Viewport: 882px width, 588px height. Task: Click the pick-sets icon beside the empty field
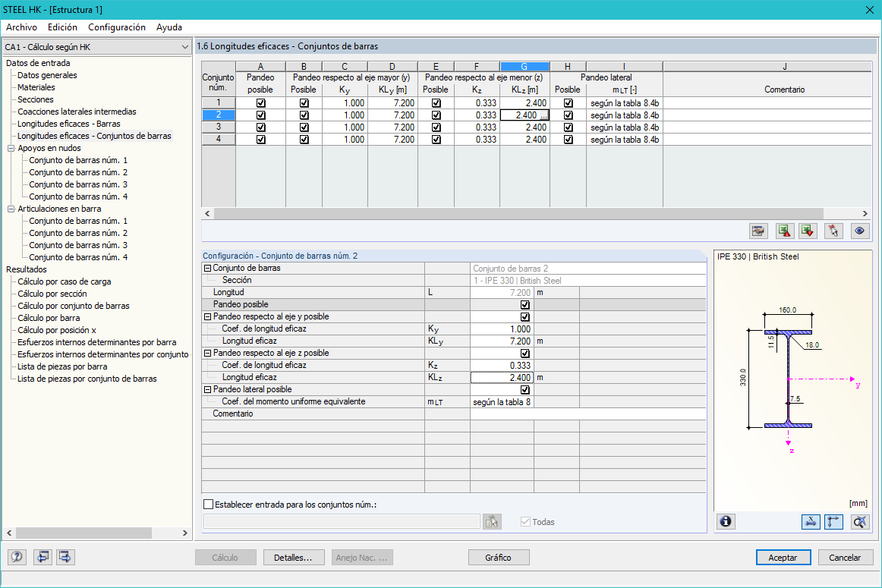(x=492, y=522)
